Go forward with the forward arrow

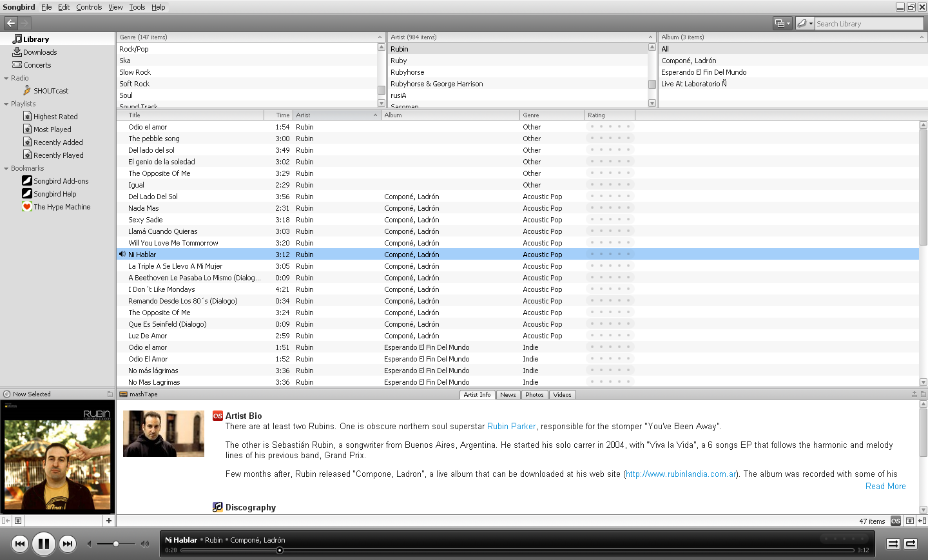coord(24,23)
